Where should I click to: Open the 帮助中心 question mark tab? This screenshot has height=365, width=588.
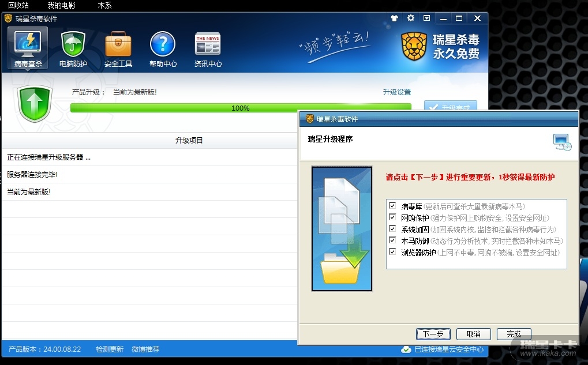163,48
